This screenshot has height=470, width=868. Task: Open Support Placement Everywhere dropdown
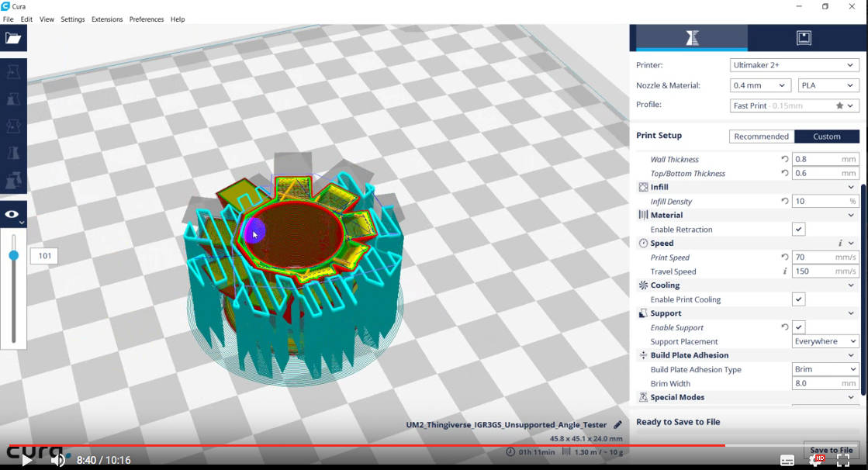tap(825, 341)
